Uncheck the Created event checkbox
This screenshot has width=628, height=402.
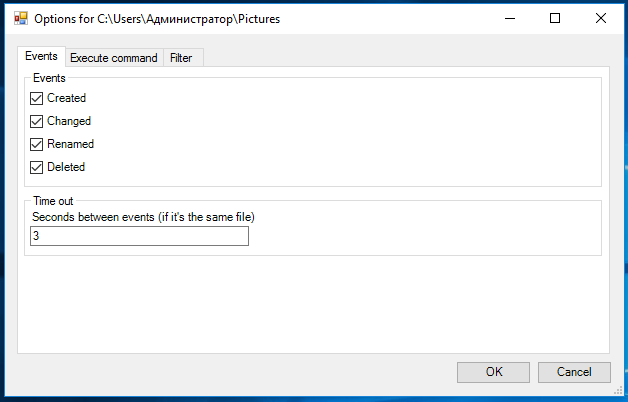click(36, 98)
